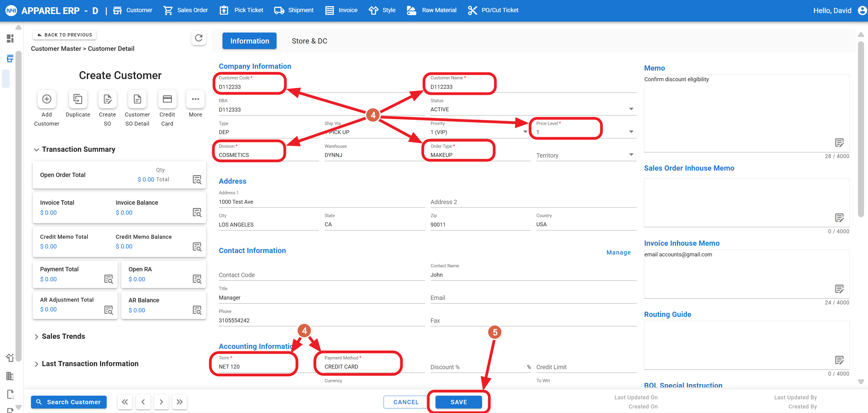Switch to the Store & DC tab
Viewport: 868px width, 413px height.
pos(309,41)
